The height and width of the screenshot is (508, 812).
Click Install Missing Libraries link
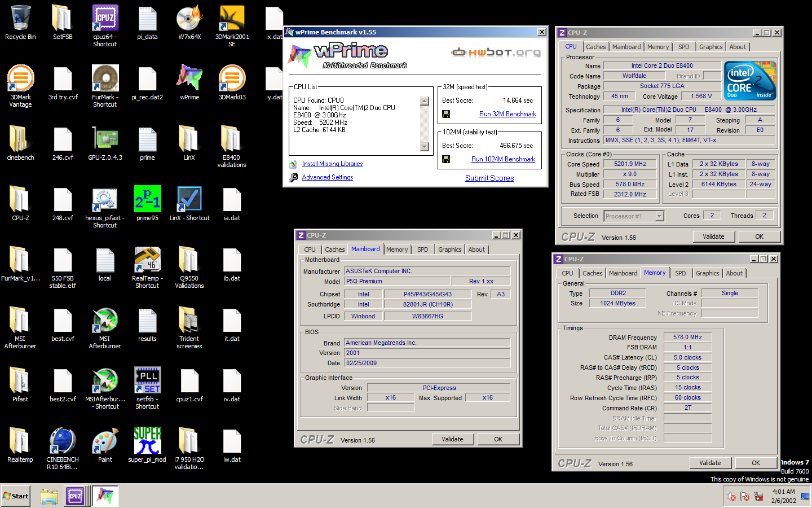(332, 164)
